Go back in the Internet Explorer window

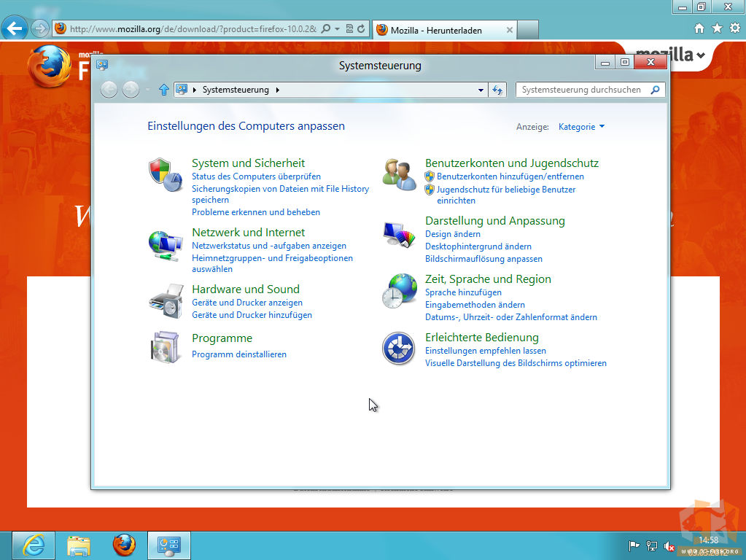point(15,28)
